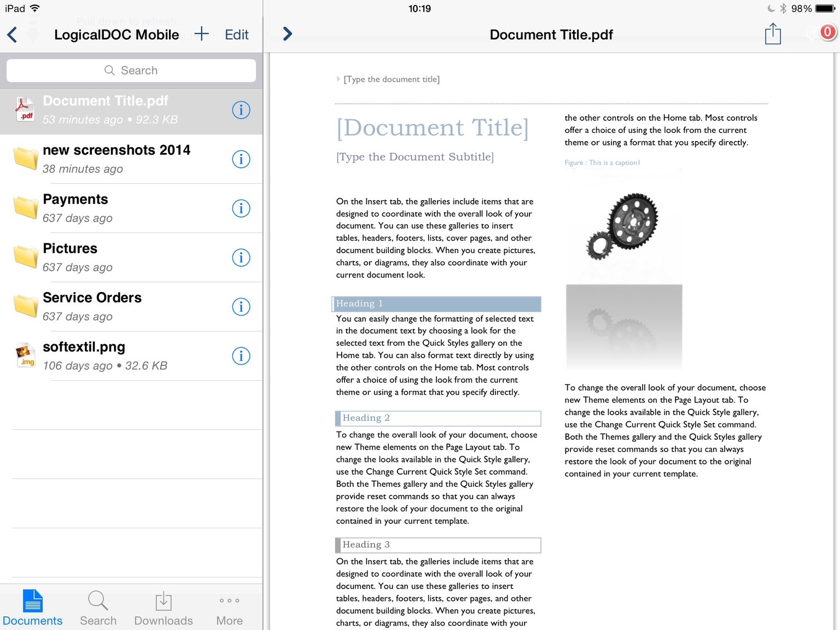
Task: Tap the gears image in the document
Action: pyautogui.click(x=623, y=225)
